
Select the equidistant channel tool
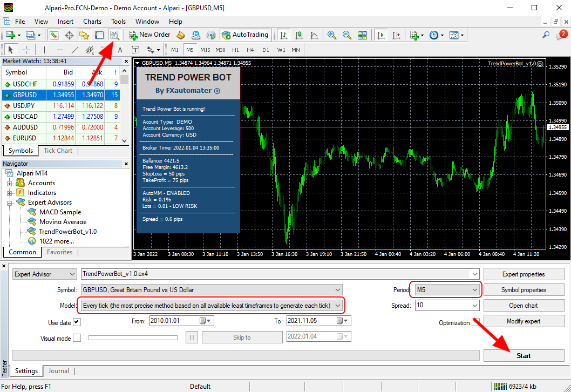pos(90,50)
